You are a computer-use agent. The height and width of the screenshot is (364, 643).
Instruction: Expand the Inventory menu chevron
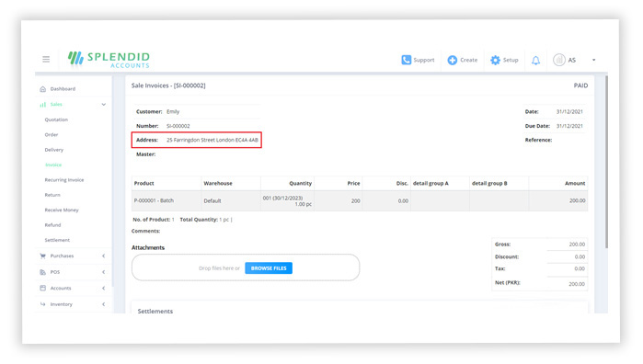[x=103, y=303]
